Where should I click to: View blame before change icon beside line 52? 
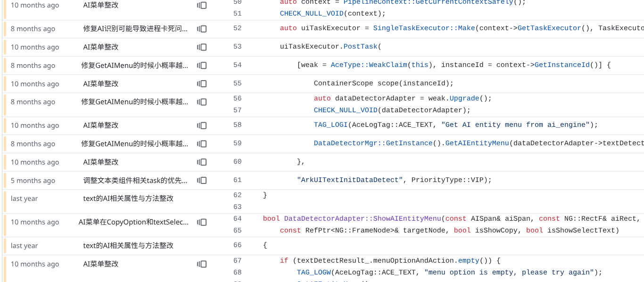(x=202, y=29)
